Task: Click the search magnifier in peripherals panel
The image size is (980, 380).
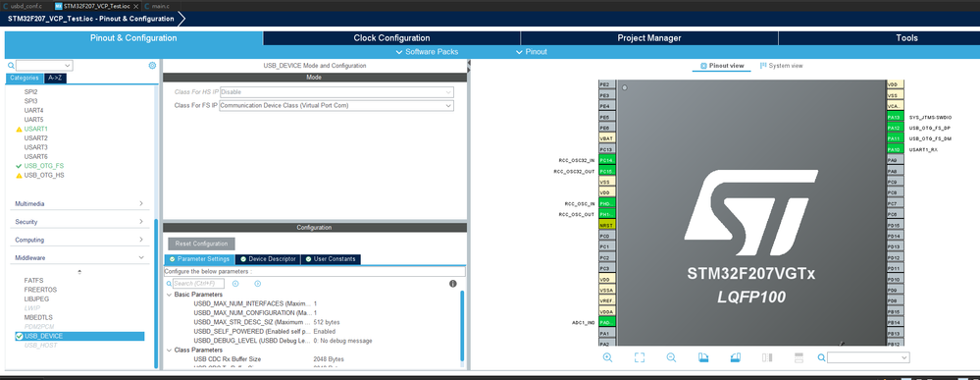Action: click(x=11, y=65)
